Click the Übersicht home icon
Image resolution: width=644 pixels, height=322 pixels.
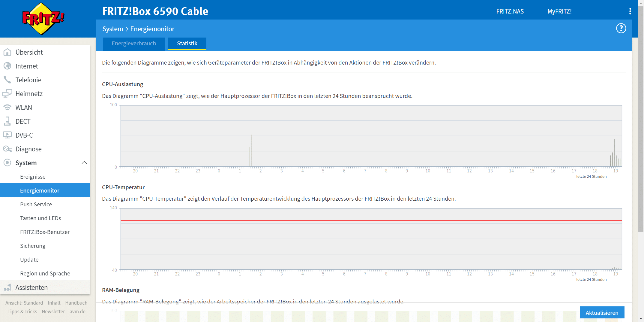point(7,52)
